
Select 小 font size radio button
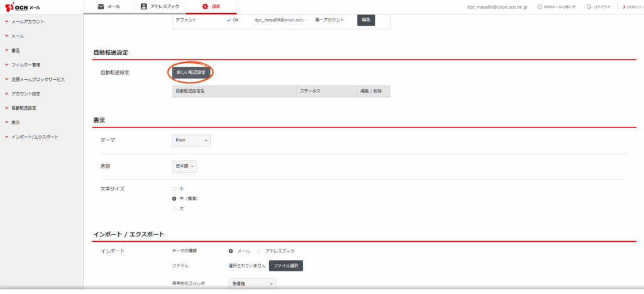pyautogui.click(x=174, y=188)
